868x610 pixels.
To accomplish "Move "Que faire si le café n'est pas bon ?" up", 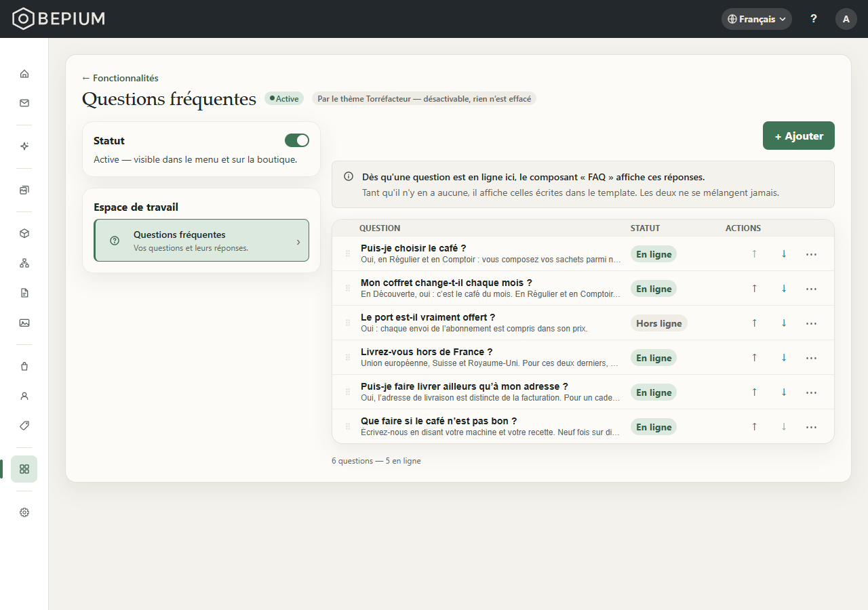I will tap(754, 427).
